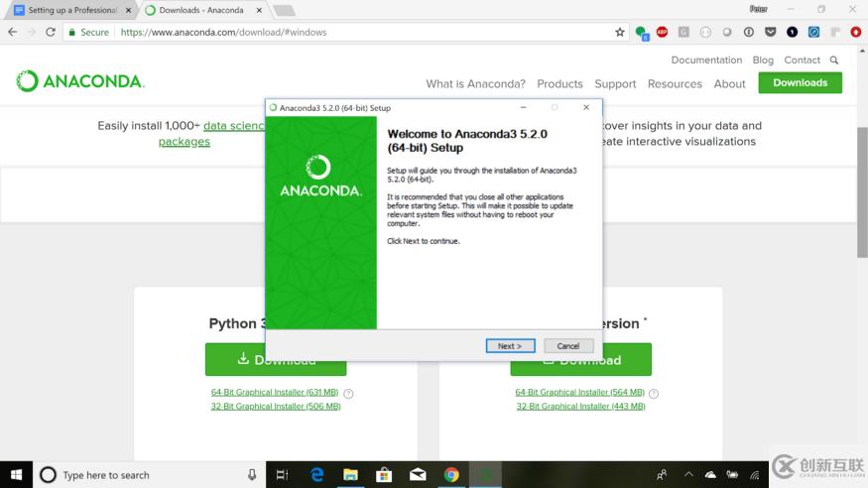The height and width of the screenshot is (488, 868).
Task: Go back using the browser back arrow
Action: pos(12,32)
